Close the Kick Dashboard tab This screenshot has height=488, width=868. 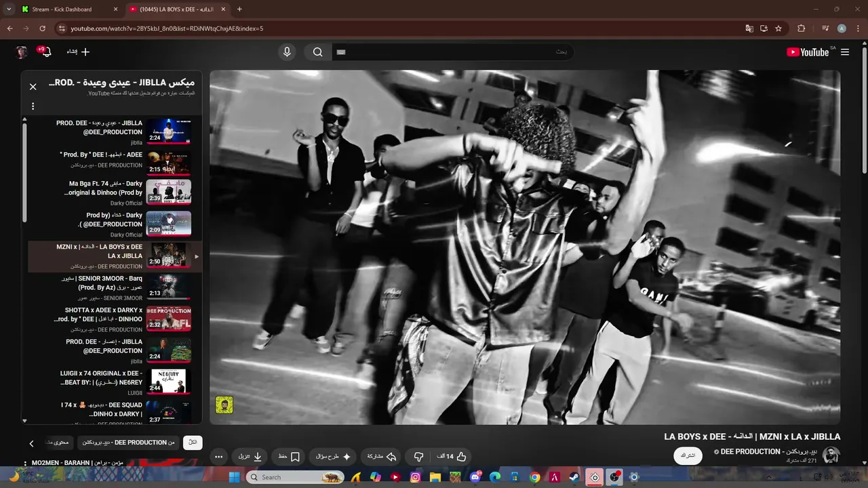[115, 9]
